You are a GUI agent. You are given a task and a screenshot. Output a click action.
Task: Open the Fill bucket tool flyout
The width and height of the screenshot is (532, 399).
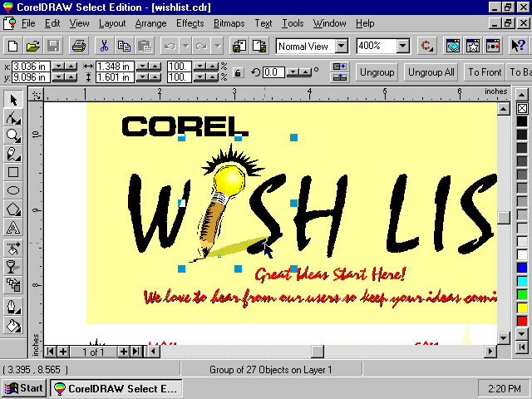(x=13, y=325)
